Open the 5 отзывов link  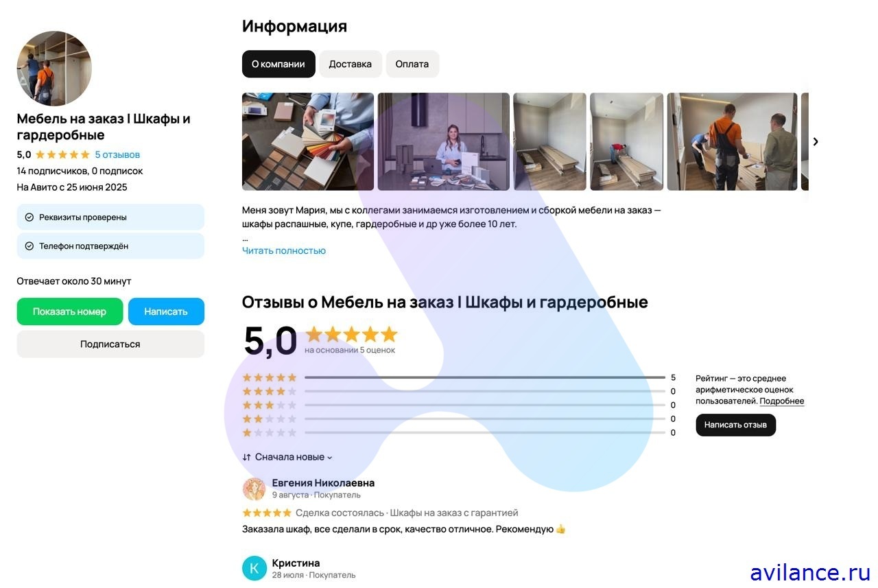117,155
